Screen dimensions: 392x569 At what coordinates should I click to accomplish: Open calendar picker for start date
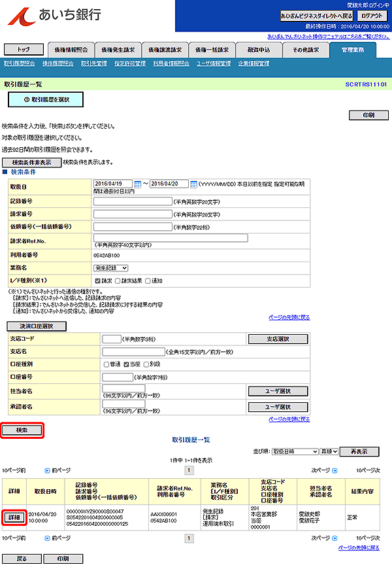tap(137, 184)
